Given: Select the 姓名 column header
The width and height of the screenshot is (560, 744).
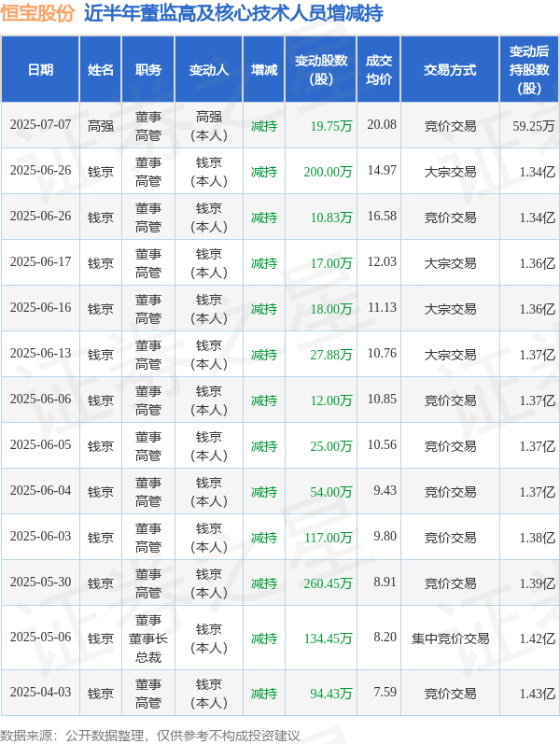Looking at the screenshot, I should (101, 70).
